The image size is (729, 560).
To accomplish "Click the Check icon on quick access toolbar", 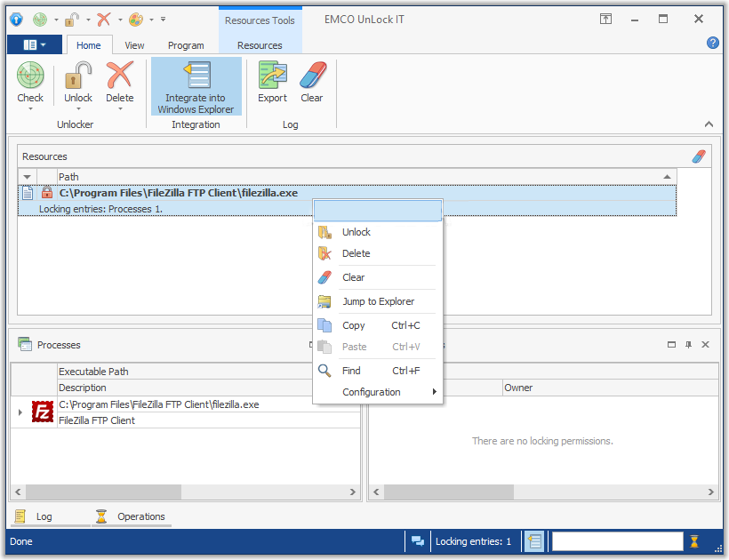I will [39, 19].
